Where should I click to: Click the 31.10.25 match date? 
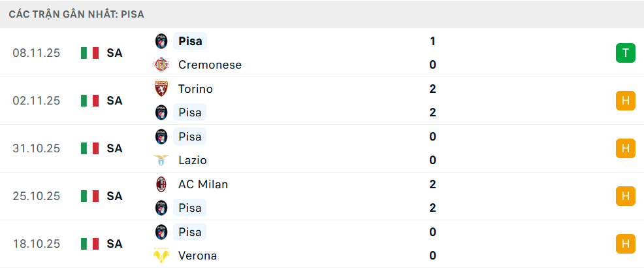point(36,148)
